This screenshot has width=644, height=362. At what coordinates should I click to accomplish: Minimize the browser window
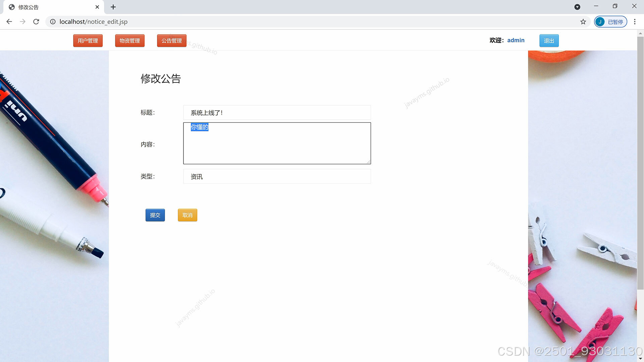point(596,6)
